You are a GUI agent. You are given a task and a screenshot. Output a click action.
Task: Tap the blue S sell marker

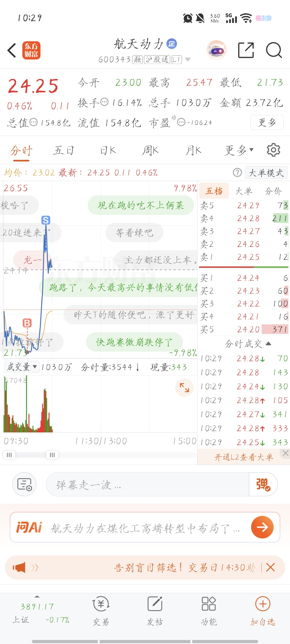coord(46,220)
